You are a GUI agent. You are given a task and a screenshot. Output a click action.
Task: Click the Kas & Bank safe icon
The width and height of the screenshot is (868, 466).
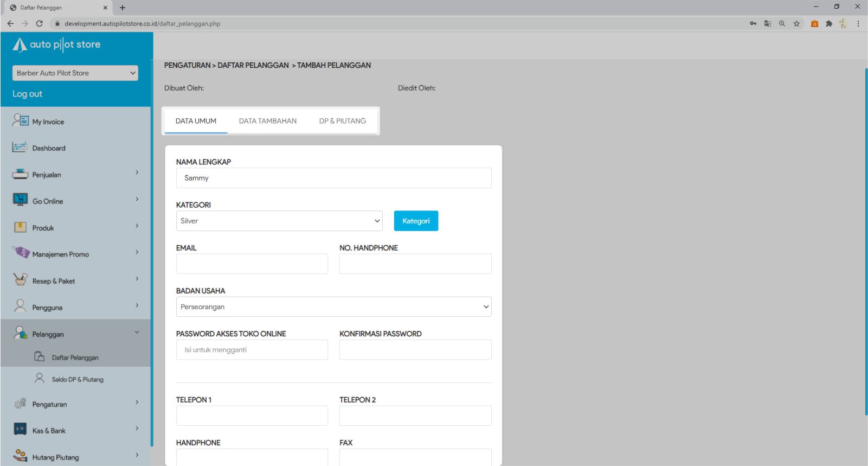[20, 430]
